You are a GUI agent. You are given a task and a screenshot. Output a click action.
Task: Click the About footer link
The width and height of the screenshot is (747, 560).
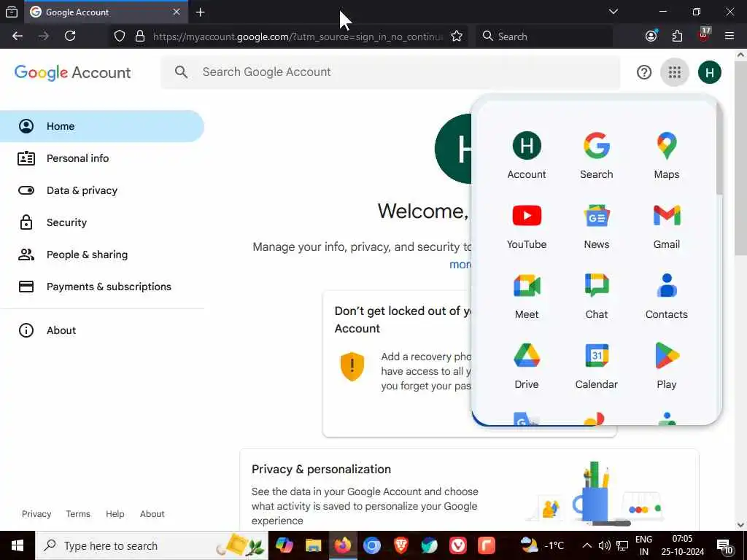coord(152,514)
